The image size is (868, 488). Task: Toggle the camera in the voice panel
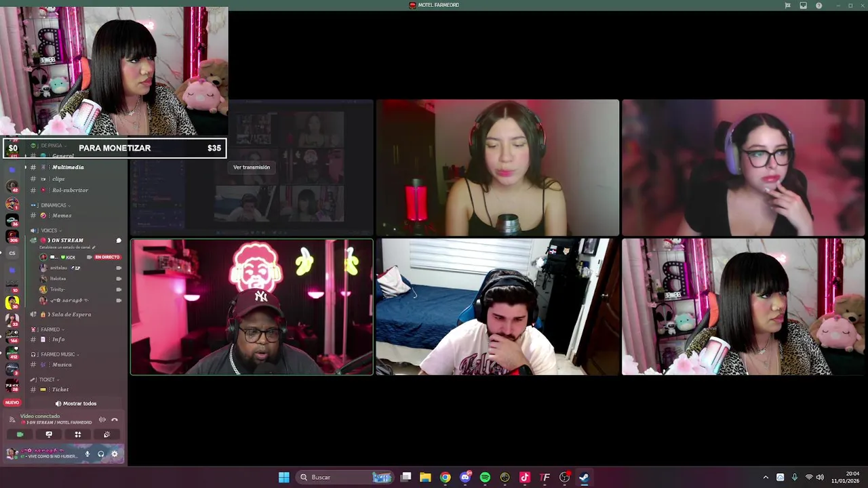[x=20, y=434]
